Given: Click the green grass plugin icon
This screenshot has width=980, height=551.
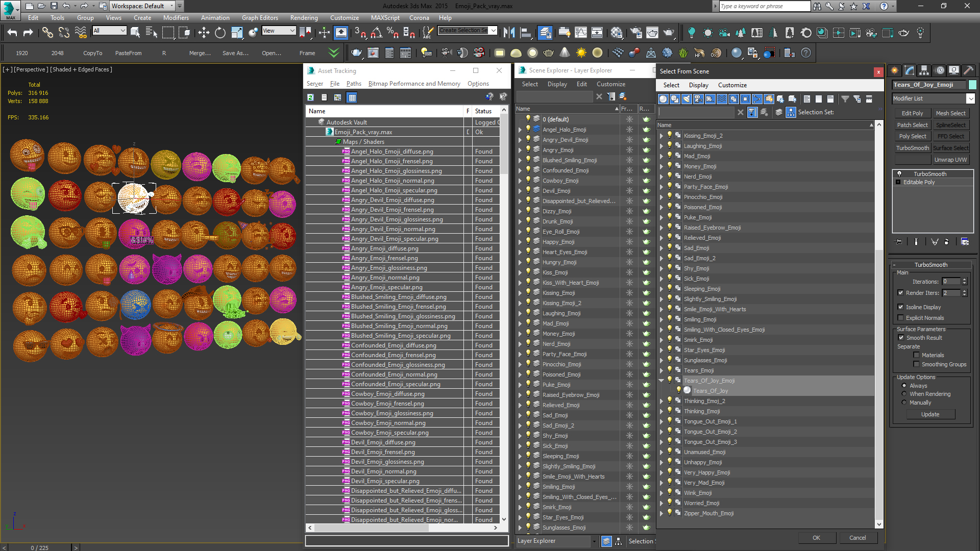Looking at the screenshot, I should 683,53.
